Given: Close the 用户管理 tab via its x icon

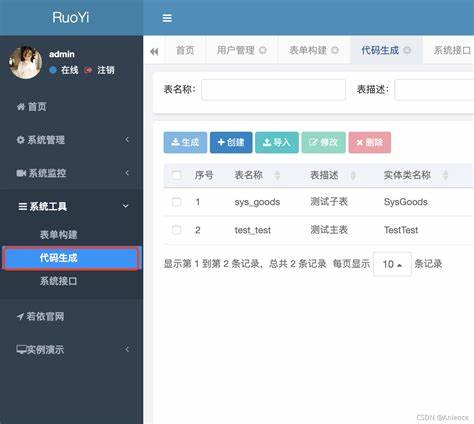Looking at the screenshot, I should [263, 50].
